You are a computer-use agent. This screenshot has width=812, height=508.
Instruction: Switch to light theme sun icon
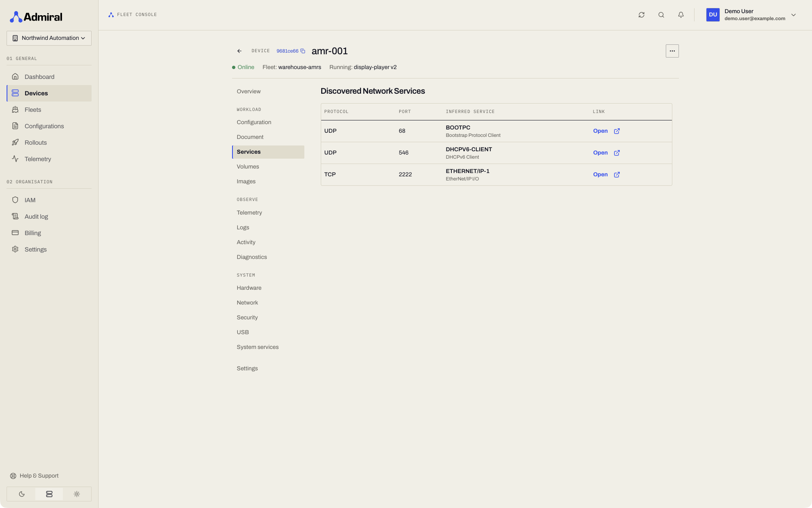tap(77, 494)
